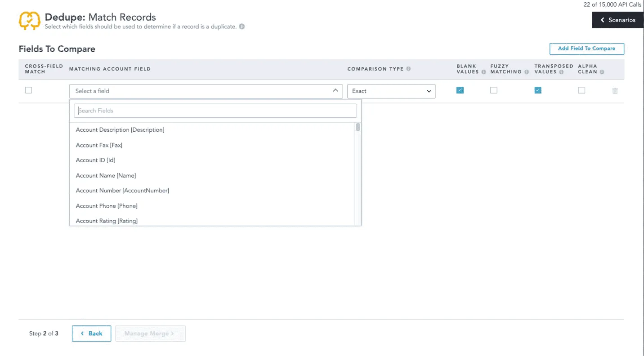The image size is (644, 356).
Task: Enable the Alpha Clean checkbox
Action: (x=581, y=90)
